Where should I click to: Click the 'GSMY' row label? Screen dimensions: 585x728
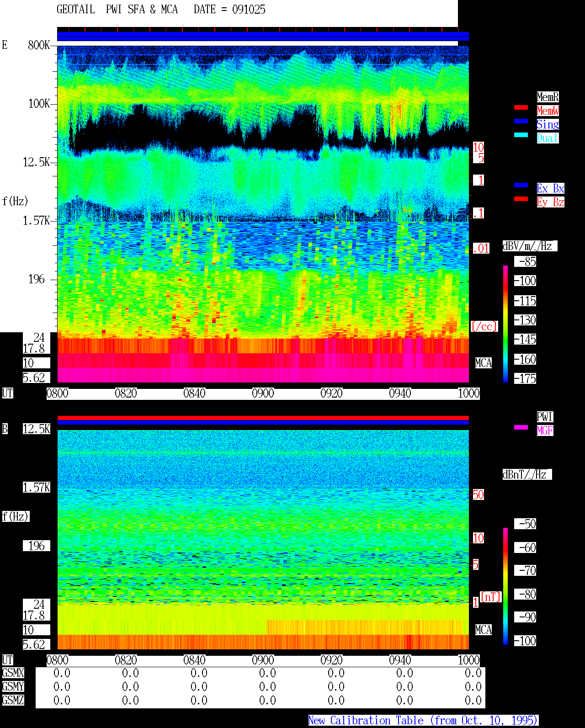point(13,686)
